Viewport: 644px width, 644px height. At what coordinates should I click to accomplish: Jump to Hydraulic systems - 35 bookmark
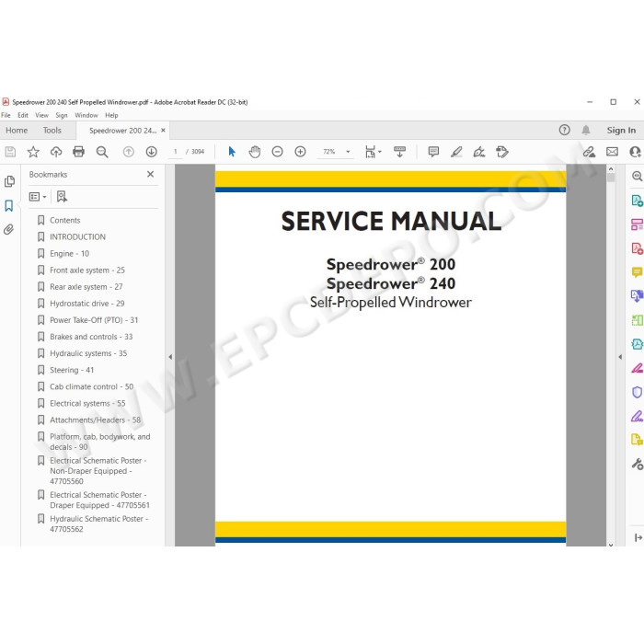pos(88,353)
